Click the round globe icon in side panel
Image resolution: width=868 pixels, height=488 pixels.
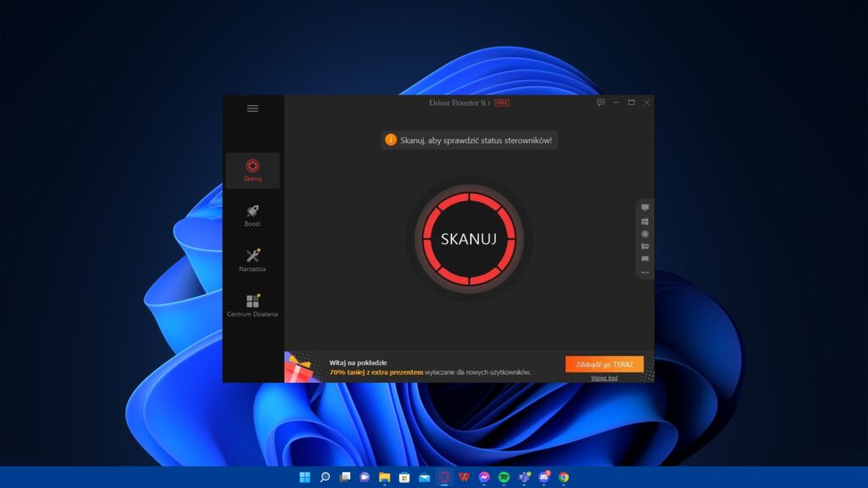(x=645, y=234)
